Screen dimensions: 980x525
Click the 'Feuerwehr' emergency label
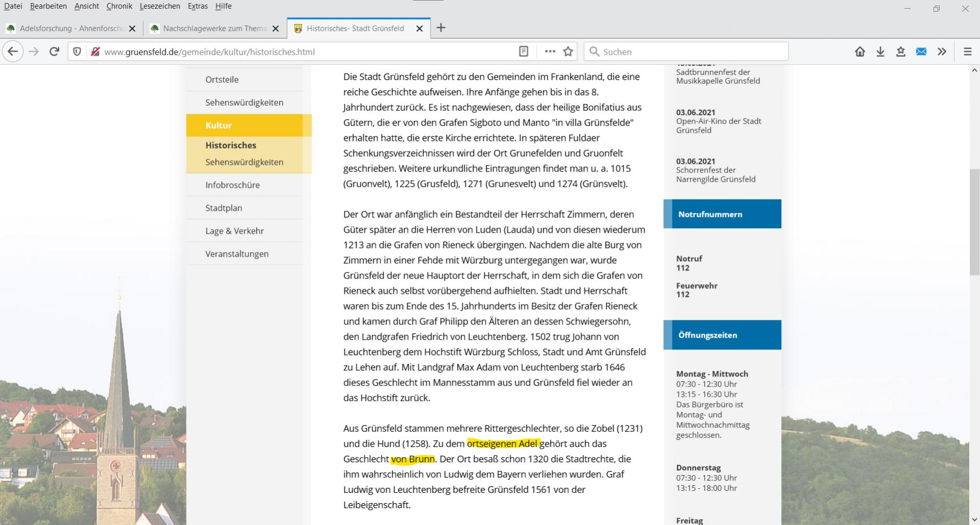pyautogui.click(x=697, y=286)
